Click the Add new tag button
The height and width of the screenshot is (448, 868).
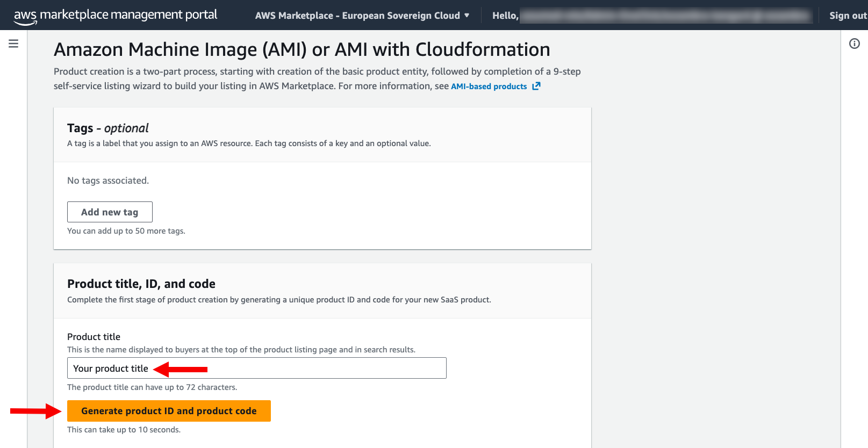110,212
